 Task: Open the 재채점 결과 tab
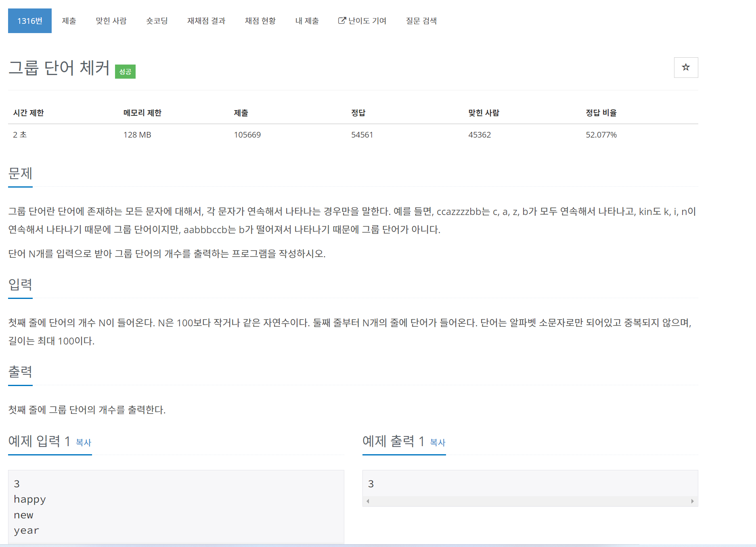206,21
